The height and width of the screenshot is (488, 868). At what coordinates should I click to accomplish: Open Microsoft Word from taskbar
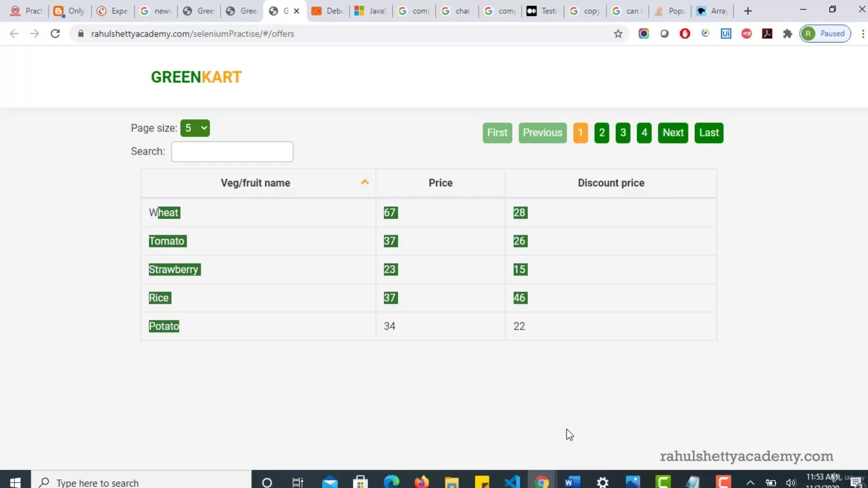572,482
